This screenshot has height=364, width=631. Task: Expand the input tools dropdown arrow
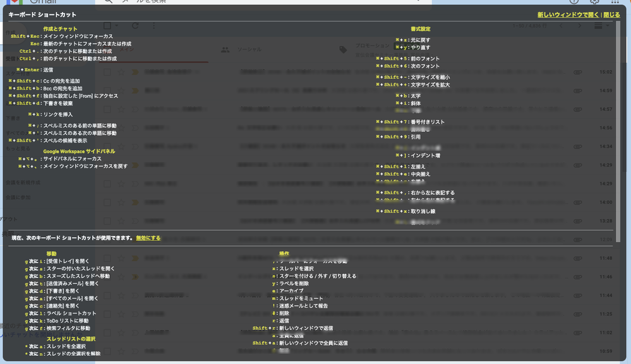coord(608,26)
